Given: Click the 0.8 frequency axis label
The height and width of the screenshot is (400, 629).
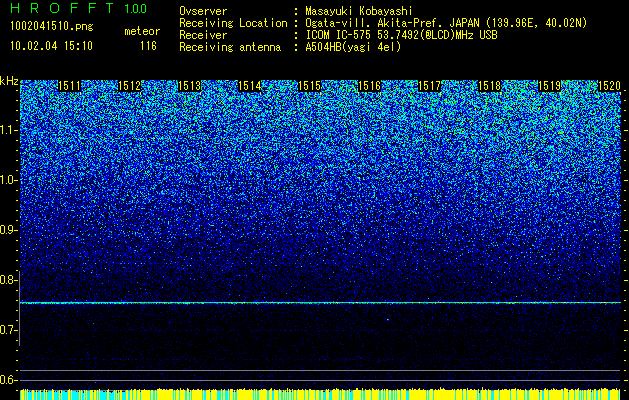Looking at the screenshot, I should [x=8, y=280].
